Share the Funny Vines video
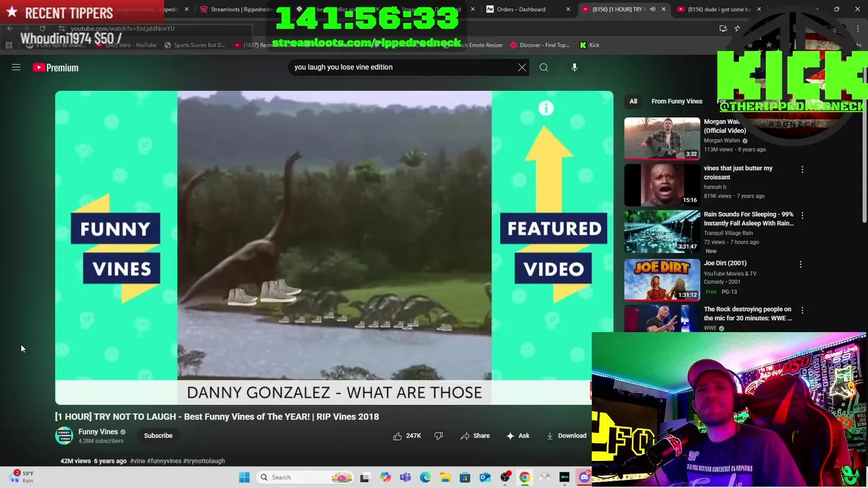 coord(475,436)
